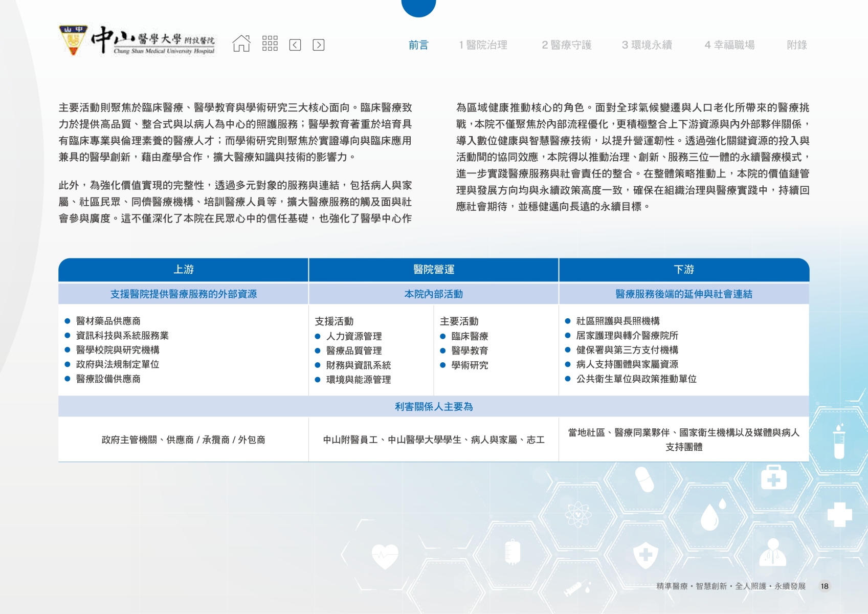
Task: Open the 附錄 appendix tab
Action: 796,45
